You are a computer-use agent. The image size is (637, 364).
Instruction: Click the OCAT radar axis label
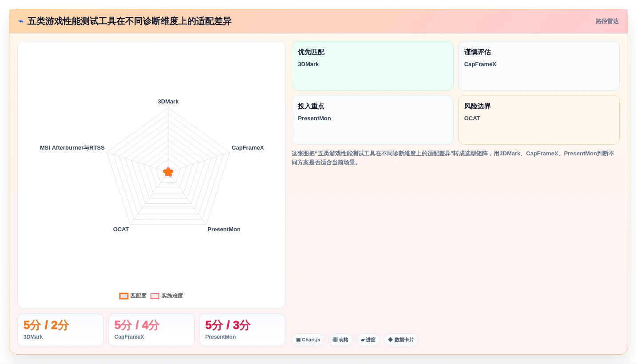coord(121,229)
